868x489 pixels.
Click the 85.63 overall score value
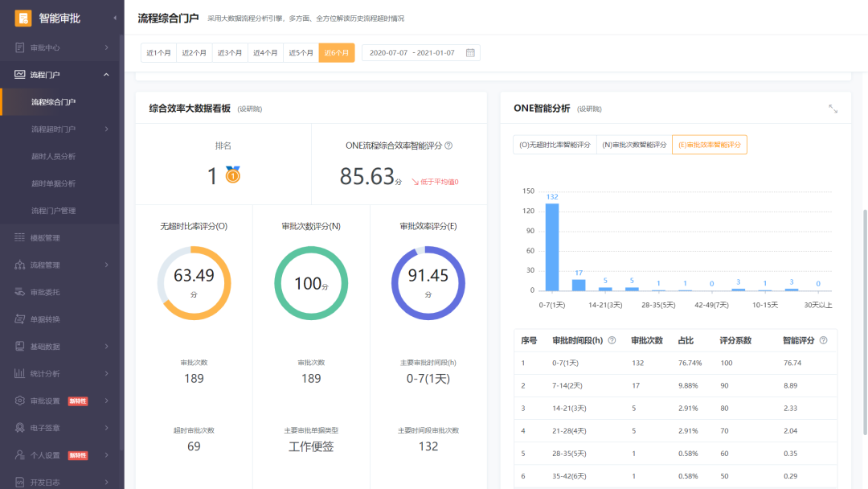point(366,176)
